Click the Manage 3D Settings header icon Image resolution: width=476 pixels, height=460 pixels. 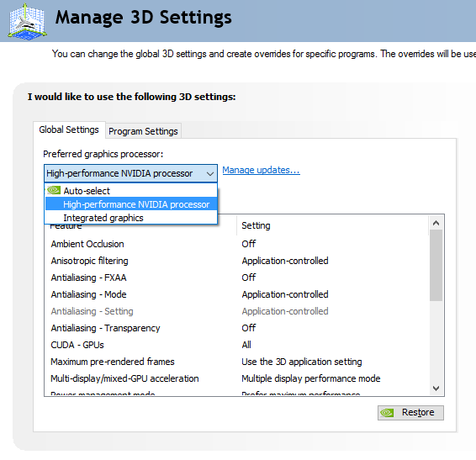click(27, 22)
